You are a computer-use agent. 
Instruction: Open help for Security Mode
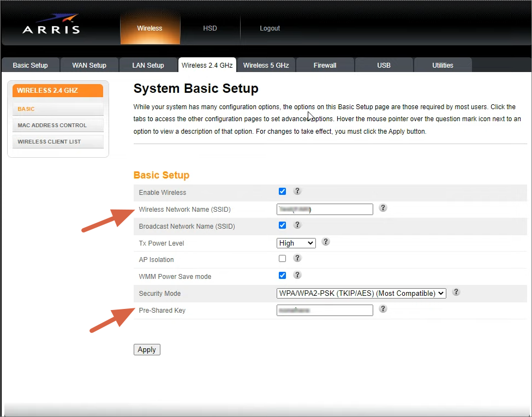click(456, 293)
